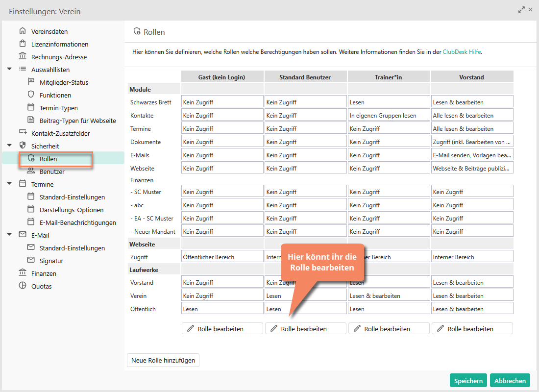Collapse the Auswahllisten tree node
Viewport: 539px width, 392px height.
click(10, 69)
